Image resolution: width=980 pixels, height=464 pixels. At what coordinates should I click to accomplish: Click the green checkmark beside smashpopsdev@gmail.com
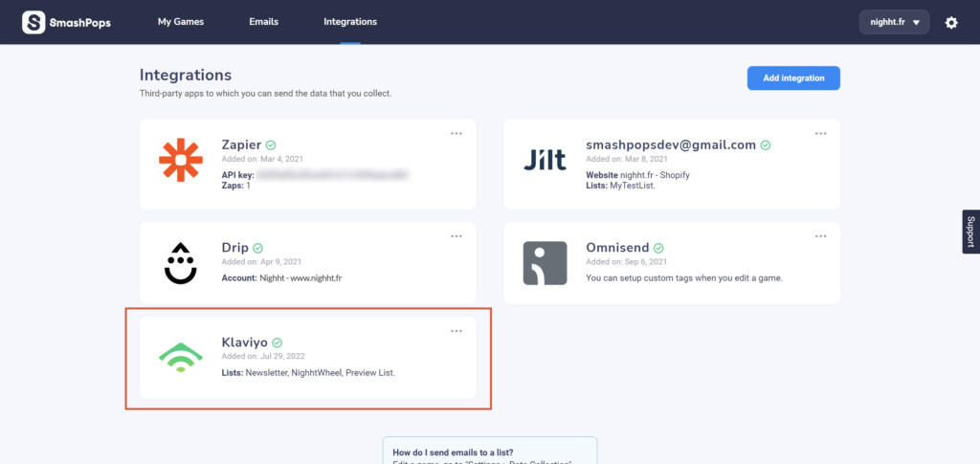766,144
